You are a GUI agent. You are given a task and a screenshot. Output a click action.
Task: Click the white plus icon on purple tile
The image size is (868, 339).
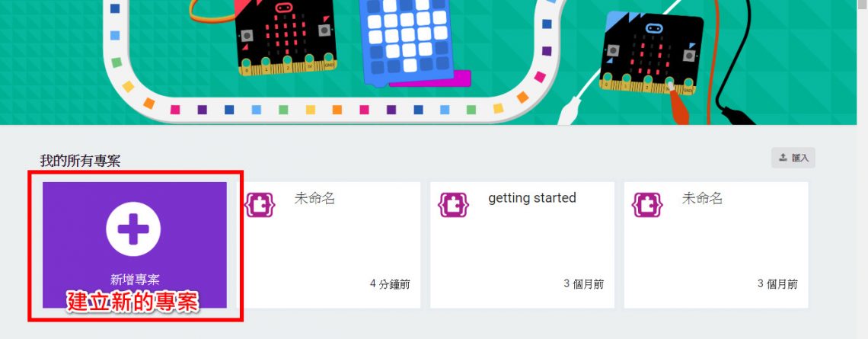coord(133,229)
